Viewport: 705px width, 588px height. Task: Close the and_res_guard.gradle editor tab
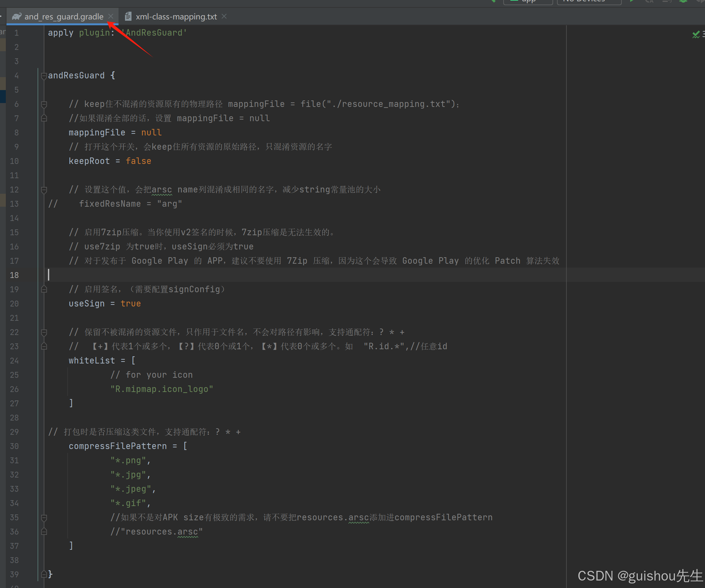[x=111, y=16]
